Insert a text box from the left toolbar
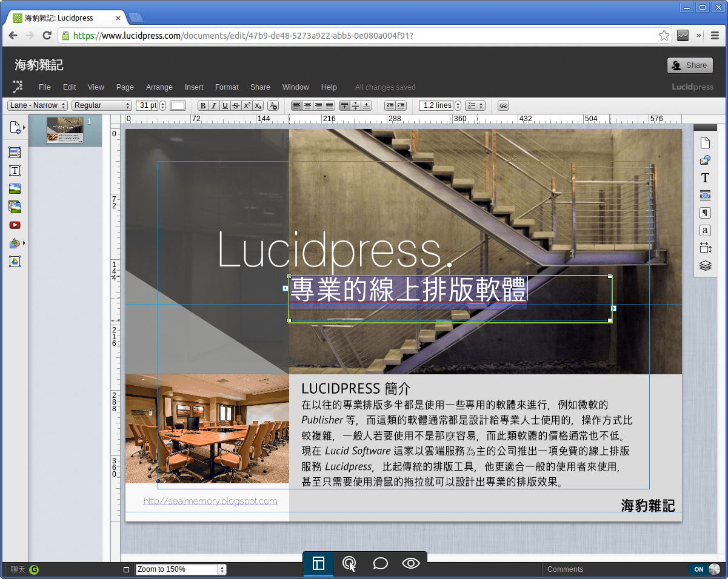Screen dimensions: 728x579 tap(15, 170)
